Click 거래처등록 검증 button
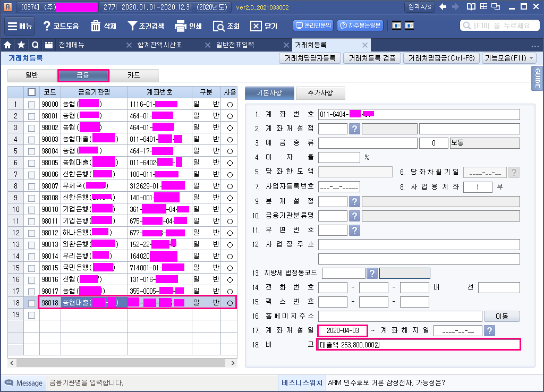The height and width of the screenshot is (392, 544). [372, 58]
